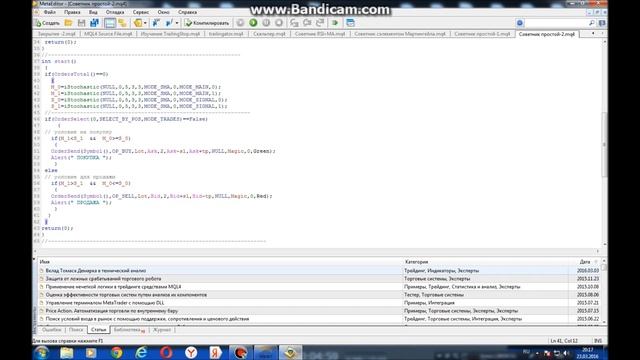The image size is (640, 360).
Task: Click the Компилировать compile button
Action: tap(207, 23)
